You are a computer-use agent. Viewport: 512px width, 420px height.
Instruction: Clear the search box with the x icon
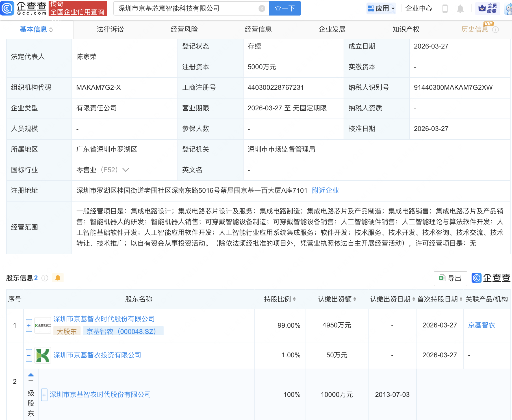click(x=262, y=8)
